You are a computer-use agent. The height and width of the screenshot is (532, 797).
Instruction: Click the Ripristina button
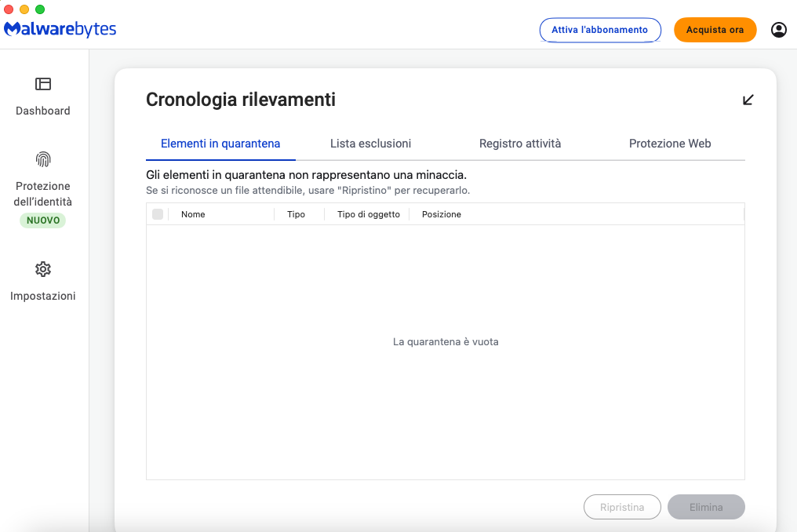point(622,507)
